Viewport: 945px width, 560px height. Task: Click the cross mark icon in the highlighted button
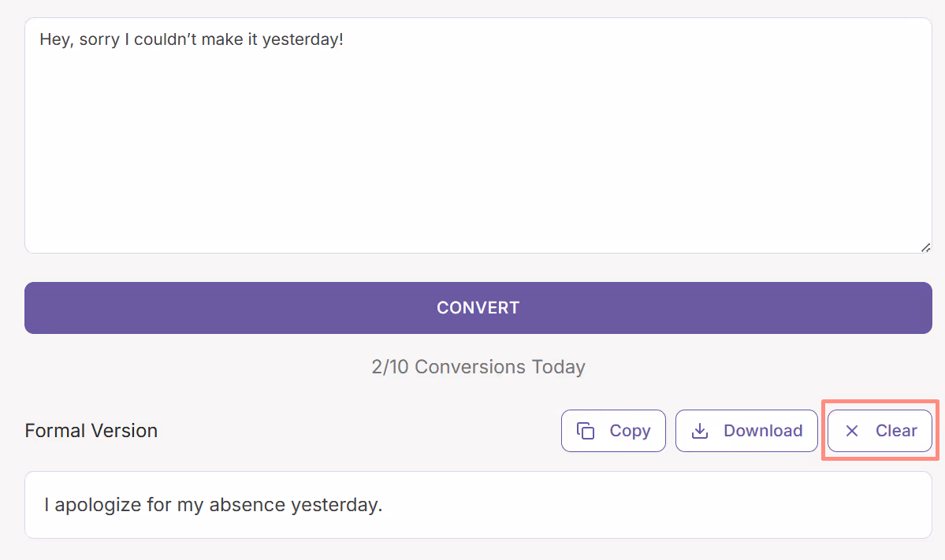(x=851, y=430)
